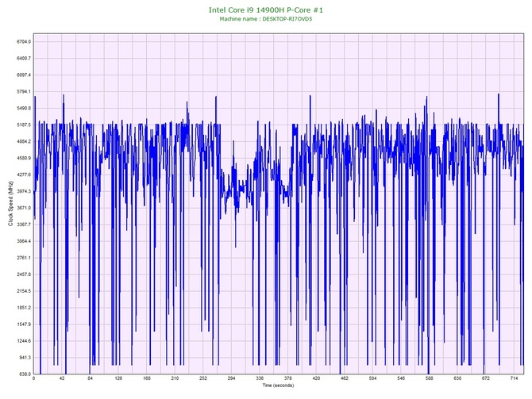Click the 2761.1 y-axis value

click(24, 258)
